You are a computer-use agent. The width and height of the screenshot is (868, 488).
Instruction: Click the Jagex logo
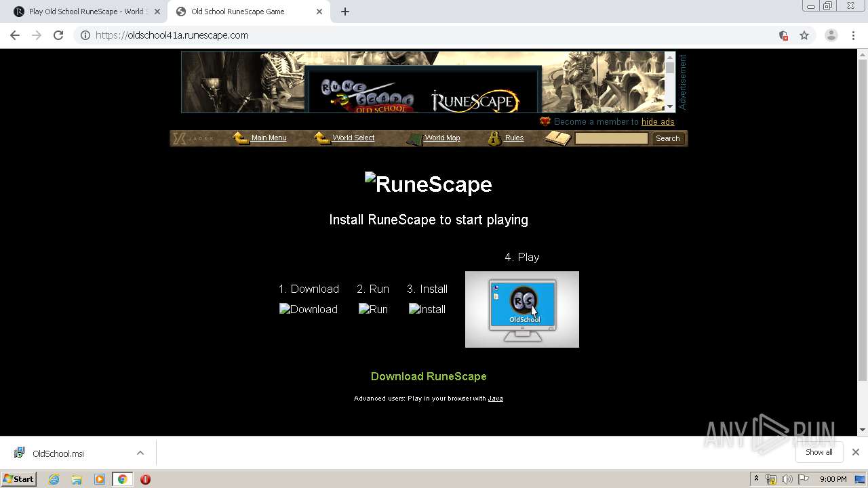pos(193,138)
